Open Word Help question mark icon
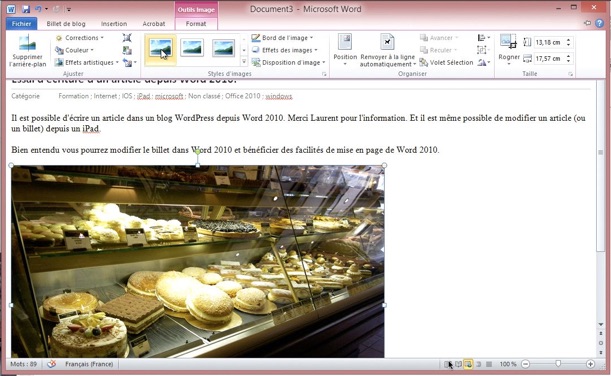 599,23
